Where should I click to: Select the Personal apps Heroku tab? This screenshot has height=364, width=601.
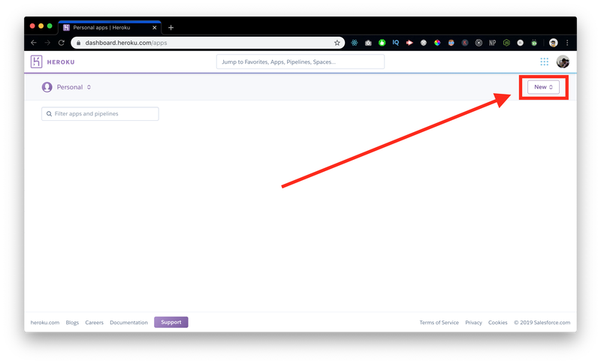(x=110, y=28)
